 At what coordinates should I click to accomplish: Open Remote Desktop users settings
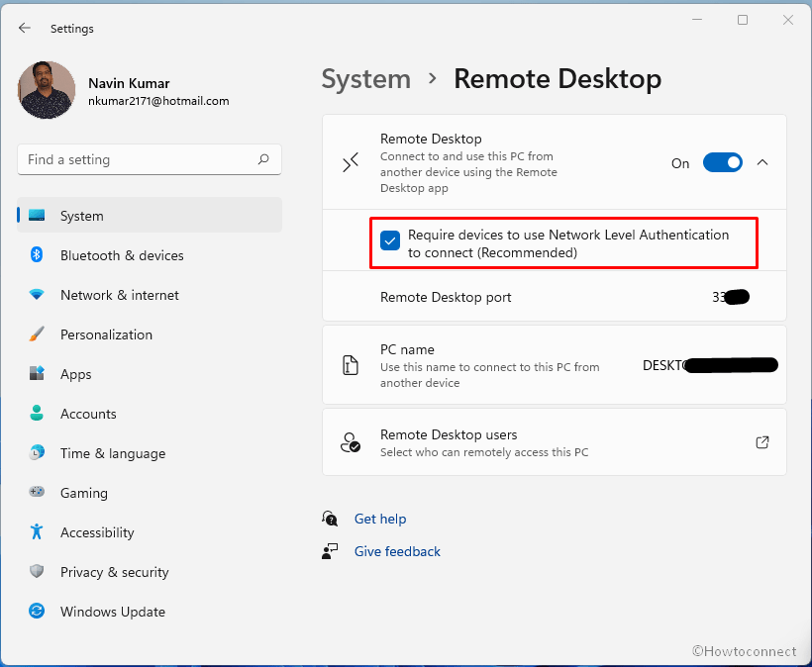(x=555, y=442)
